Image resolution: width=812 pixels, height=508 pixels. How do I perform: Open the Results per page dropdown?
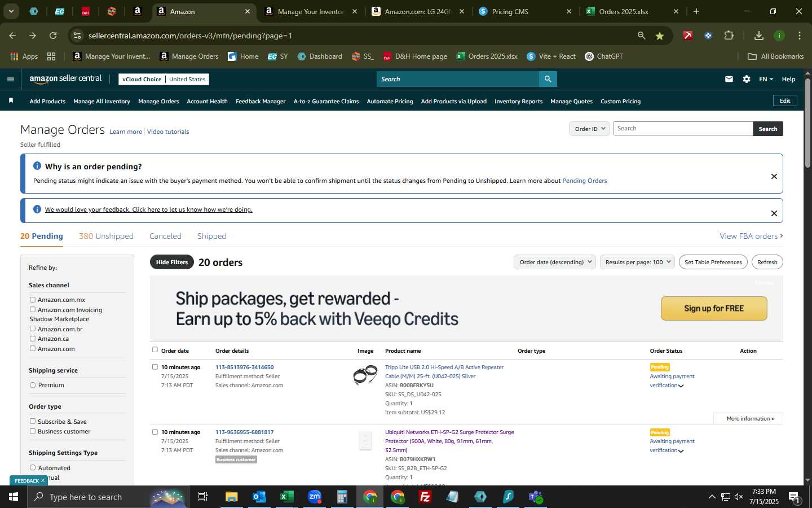point(637,262)
